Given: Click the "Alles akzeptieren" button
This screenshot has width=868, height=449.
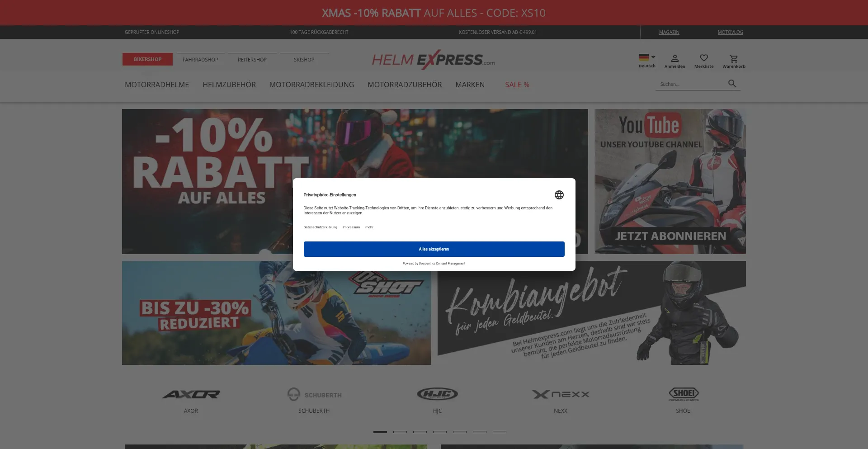Looking at the screenshot, I should pyautogui.click(x=434, y=249).
